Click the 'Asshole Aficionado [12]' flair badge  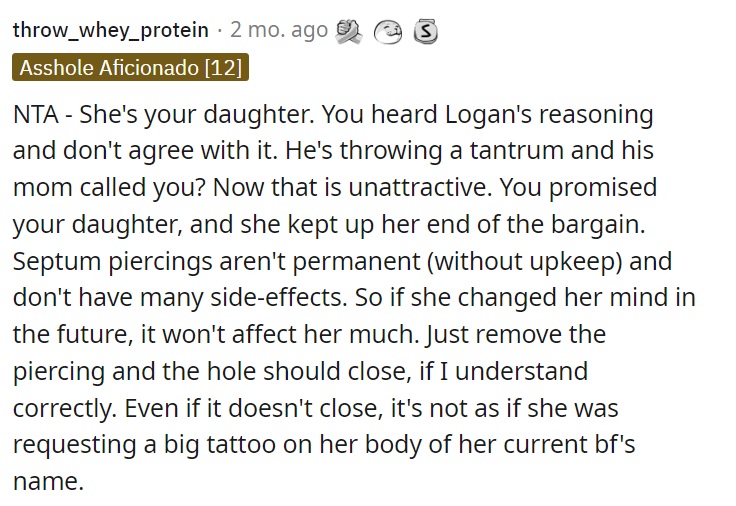[x=130, y=68]
